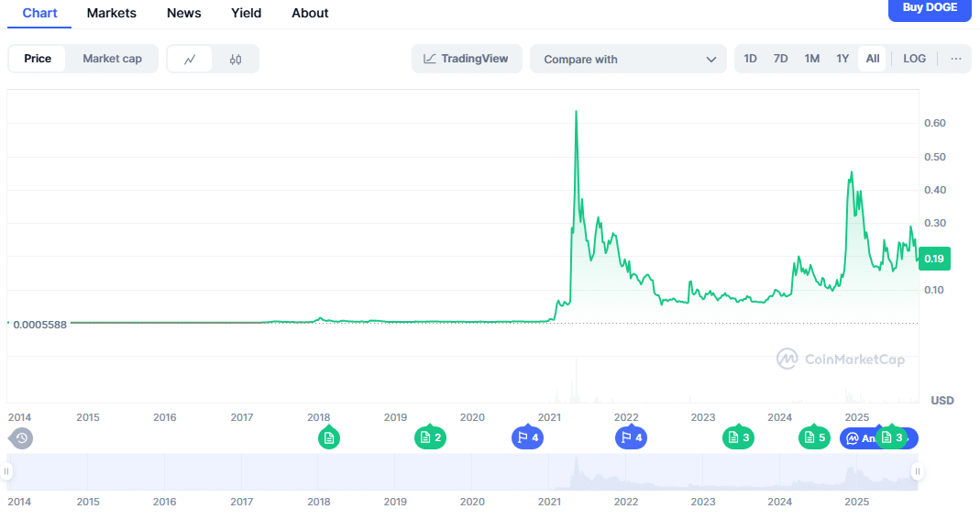The width and height of the screenshot is (980, 531).
Task: Open the more options ellipsis menu
Action: 956,59
